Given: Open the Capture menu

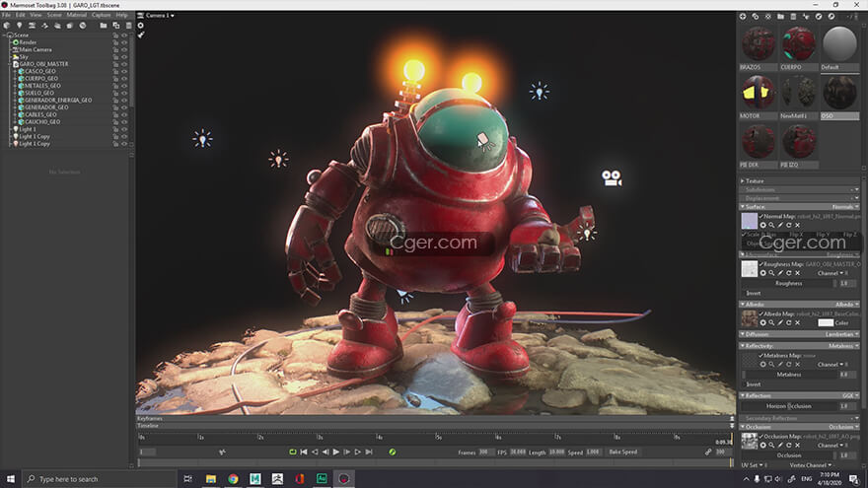Looking at the screenshot, I should pos(101,15).
